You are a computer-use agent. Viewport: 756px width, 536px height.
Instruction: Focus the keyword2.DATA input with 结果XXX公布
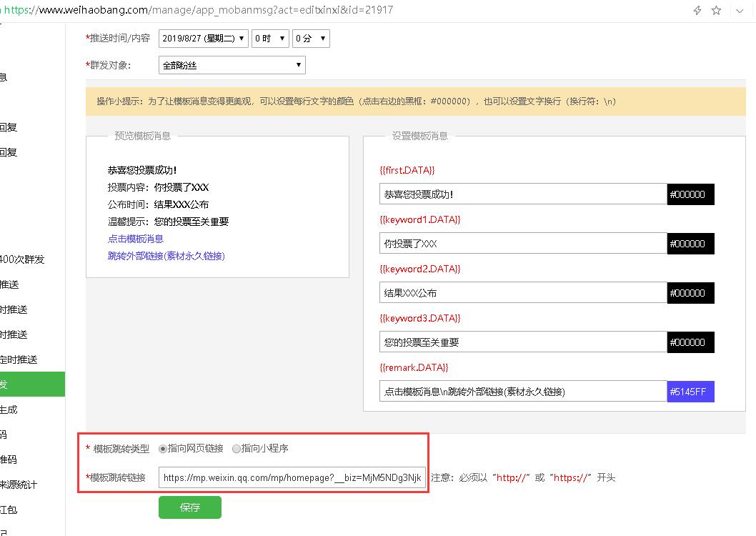(x=523, y=292)
